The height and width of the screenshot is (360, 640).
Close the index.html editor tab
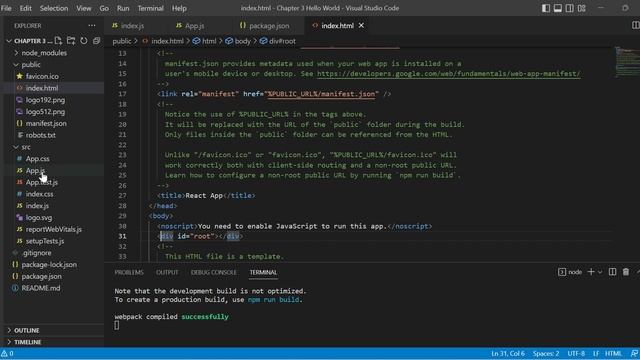tap(361, 25)
